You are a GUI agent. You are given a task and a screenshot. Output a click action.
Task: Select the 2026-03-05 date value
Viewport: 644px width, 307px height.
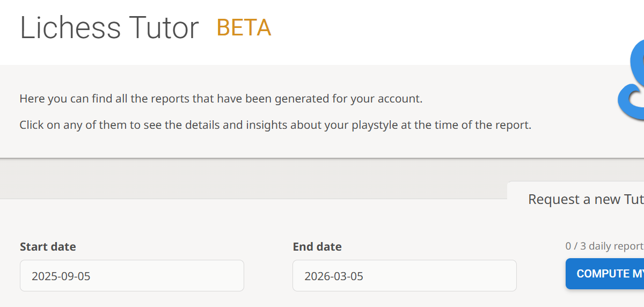(x=334, y=276)
